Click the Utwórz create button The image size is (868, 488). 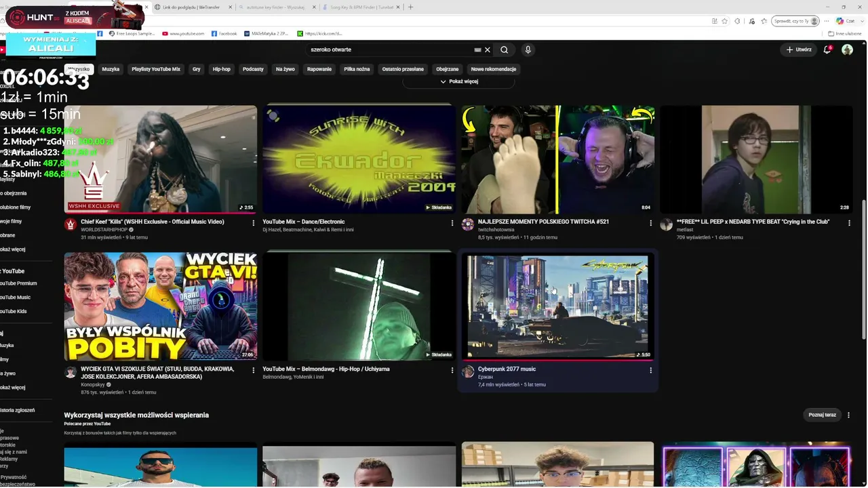[x=799, y=49]
